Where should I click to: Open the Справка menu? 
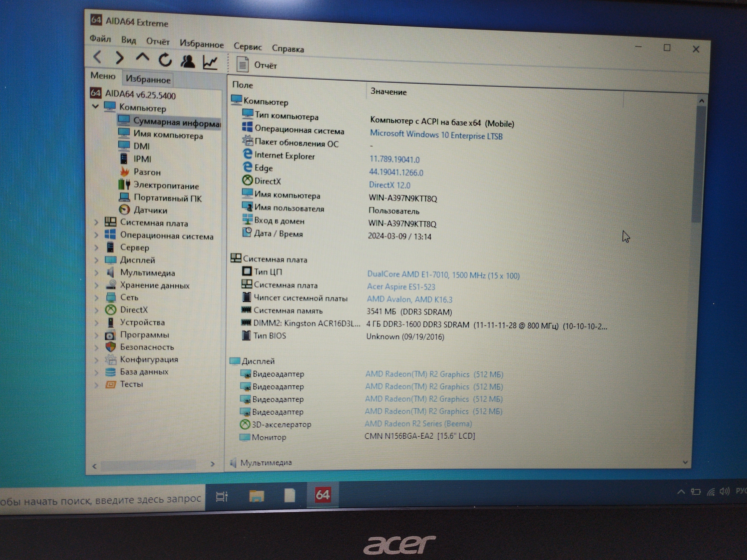(x=288, y=49)
